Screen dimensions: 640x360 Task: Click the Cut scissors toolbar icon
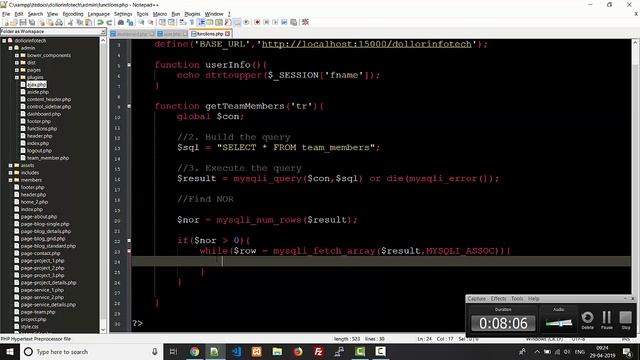70,22
